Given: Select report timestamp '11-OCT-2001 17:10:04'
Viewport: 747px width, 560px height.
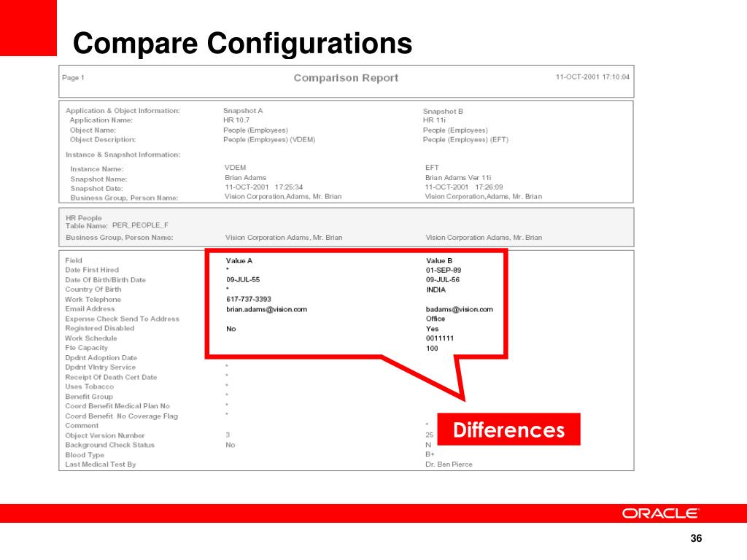Looking at the screenshot, I should coord(592,77).
